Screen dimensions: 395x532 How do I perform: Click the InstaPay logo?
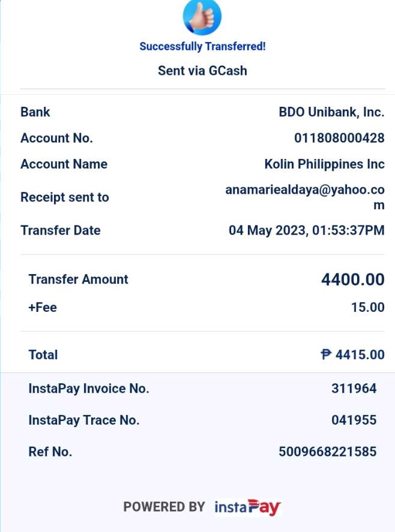(x=248, y=507)
